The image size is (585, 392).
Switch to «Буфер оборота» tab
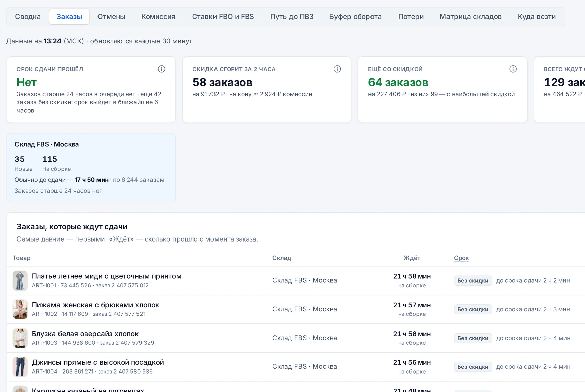click(x=355, y=17)
